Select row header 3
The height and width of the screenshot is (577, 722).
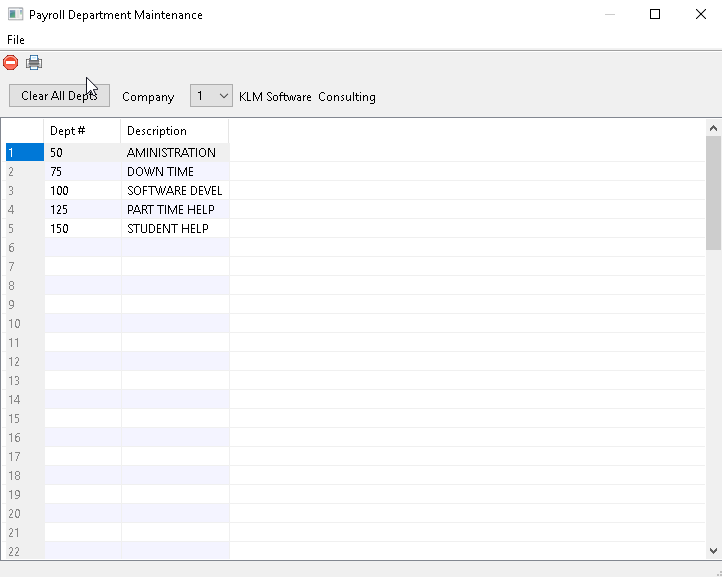tap(25, 191)
